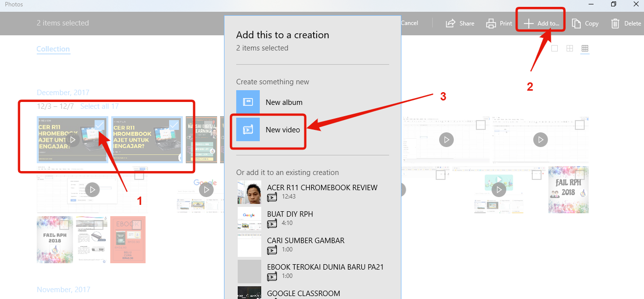Click the Delete trash icon
Screen dimensions: 644x299
(615, 23)
